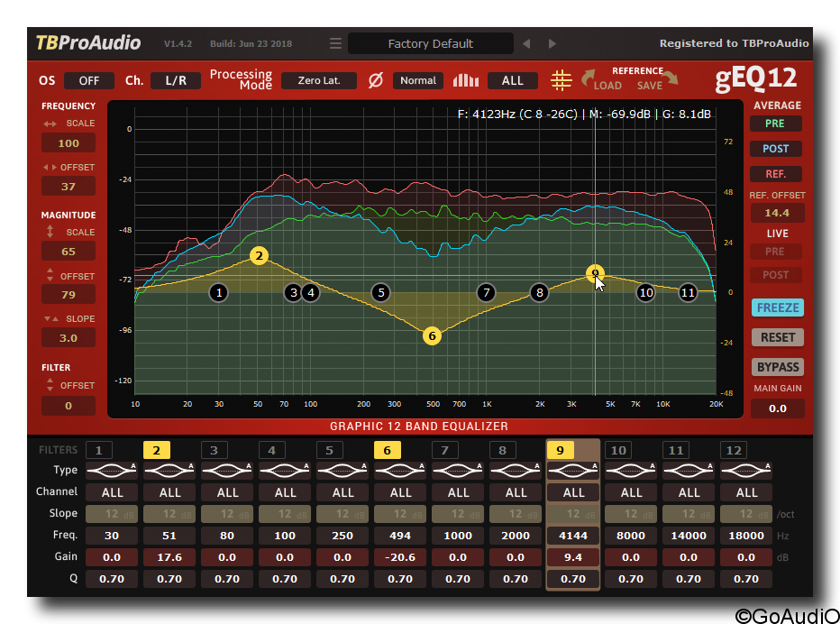Click the REF. average button
The height and width of the screenshot is (624, 840).
pyautogui.click(x=775, y=174)
